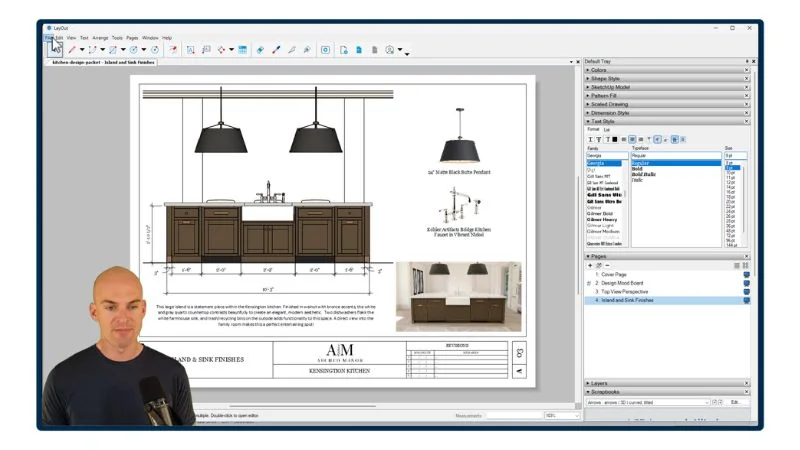Open the Scrapbooks selection dropdown
This screenshot has height=450, width=800.
[648, 403]
